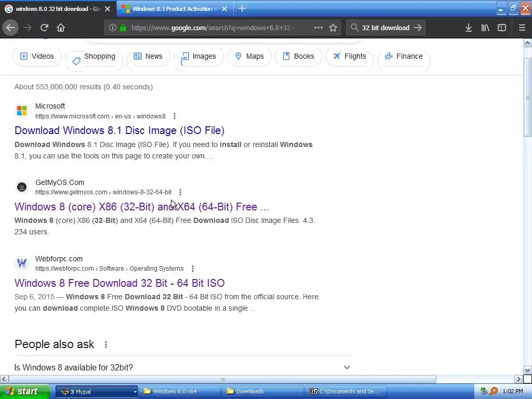
Task: Click the microsoft.com en-us windows8 URL
Action: 100,116
